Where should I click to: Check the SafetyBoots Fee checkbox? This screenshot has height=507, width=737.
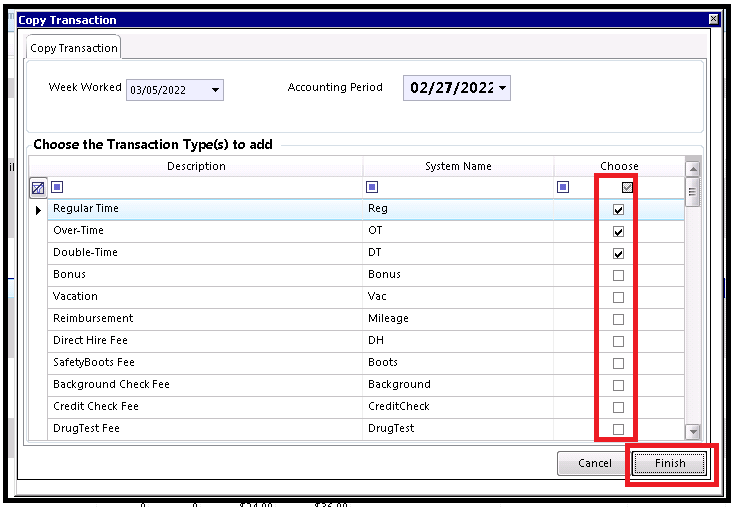tap(619, 364)
